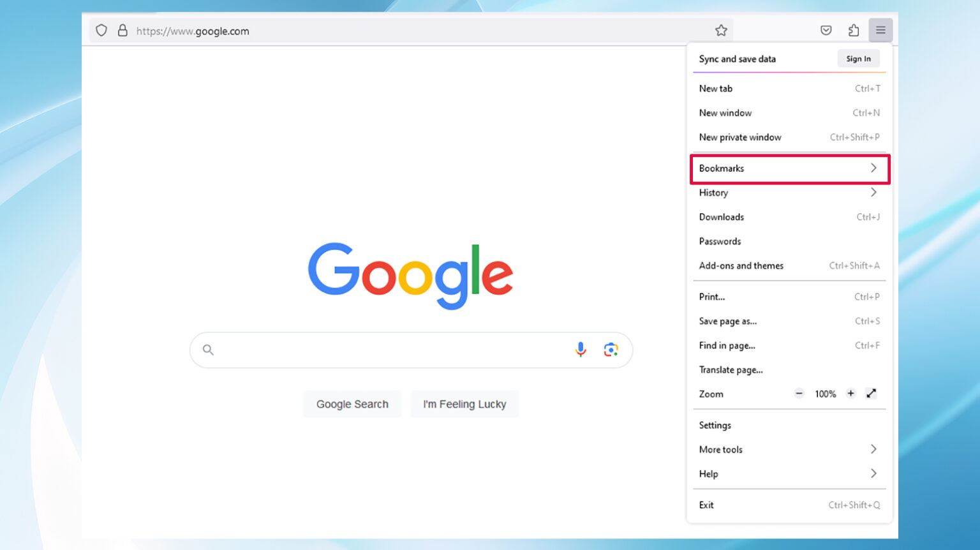The image size is (980, 550).
Task: Select Downloads from the menu
Action: (721, 217)
